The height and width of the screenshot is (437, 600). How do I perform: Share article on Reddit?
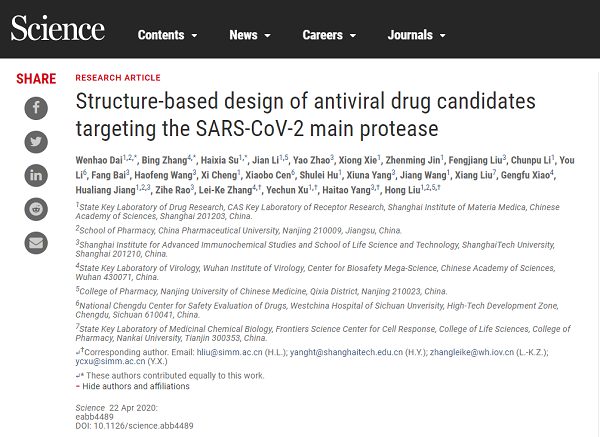[36, 208]
